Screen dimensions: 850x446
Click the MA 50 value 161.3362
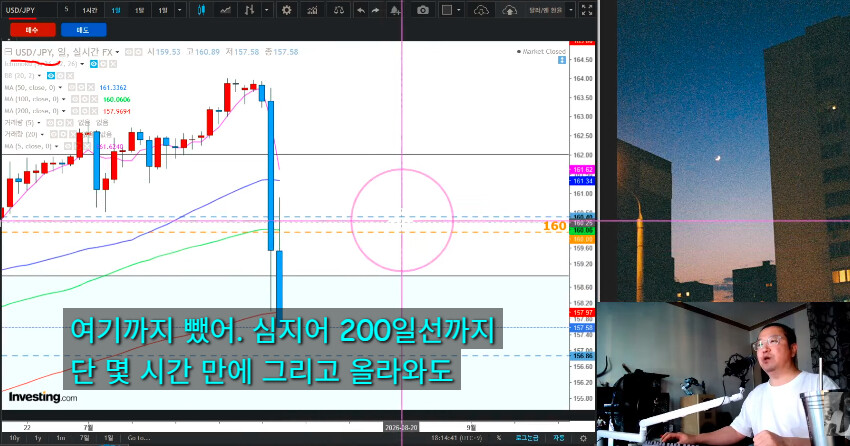coord(113,87)
